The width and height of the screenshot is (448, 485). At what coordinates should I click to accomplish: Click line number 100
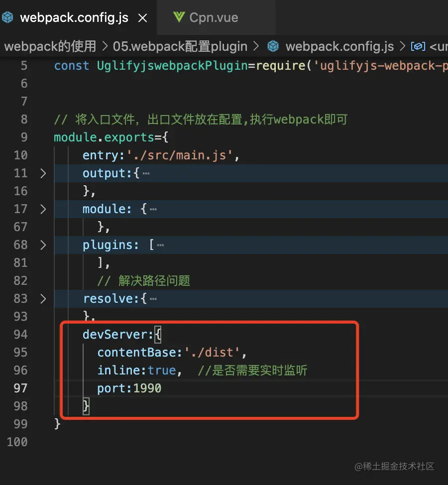point(17,442)
